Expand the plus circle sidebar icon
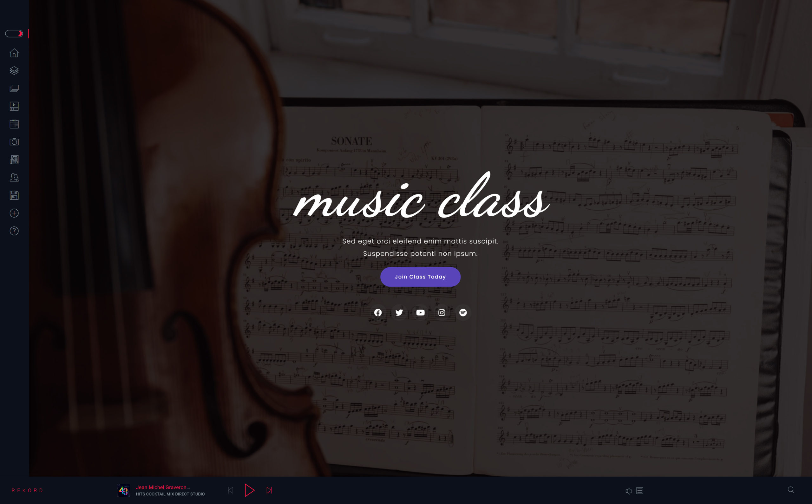Viewport: 812px width, 504px height. (14, 213)
